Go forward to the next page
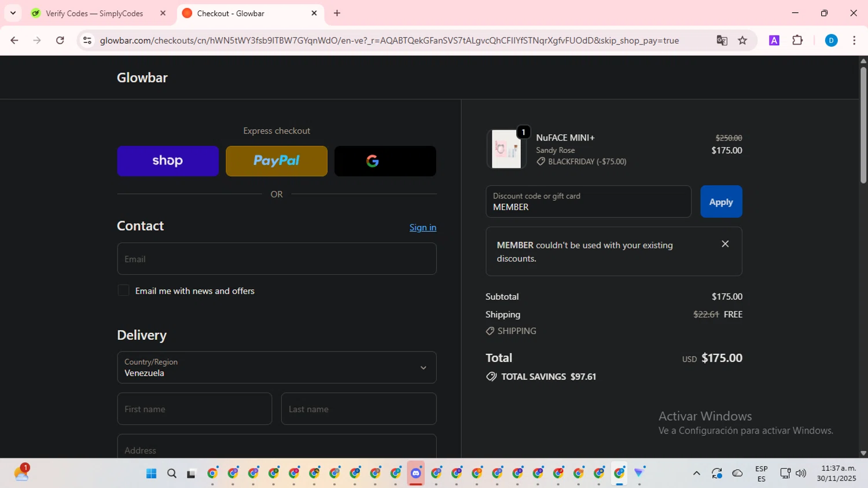Viewport: 868px width, 488px height. tap(37, 41)
